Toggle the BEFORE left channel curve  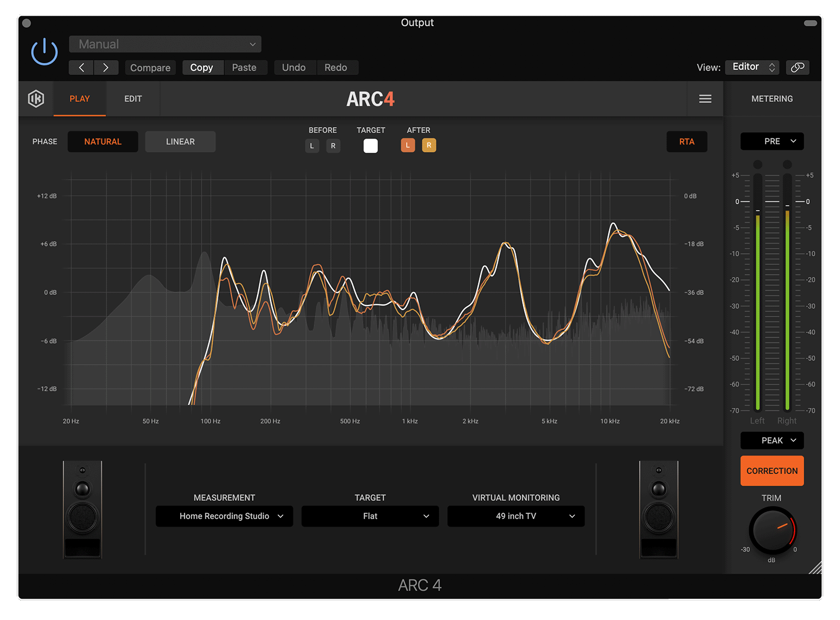coord(312,145)
